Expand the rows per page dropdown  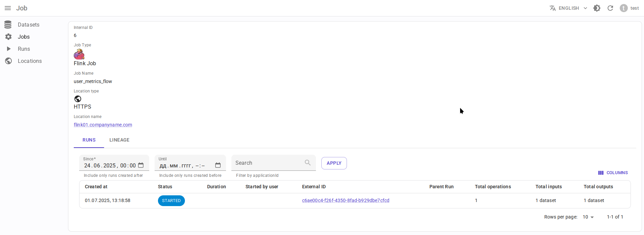coord(588,217)
